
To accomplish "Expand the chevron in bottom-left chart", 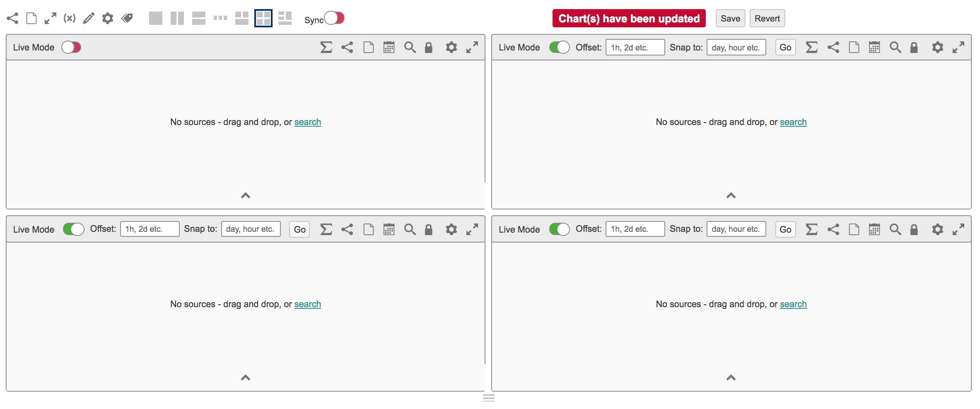I will [x=246, y=378].
